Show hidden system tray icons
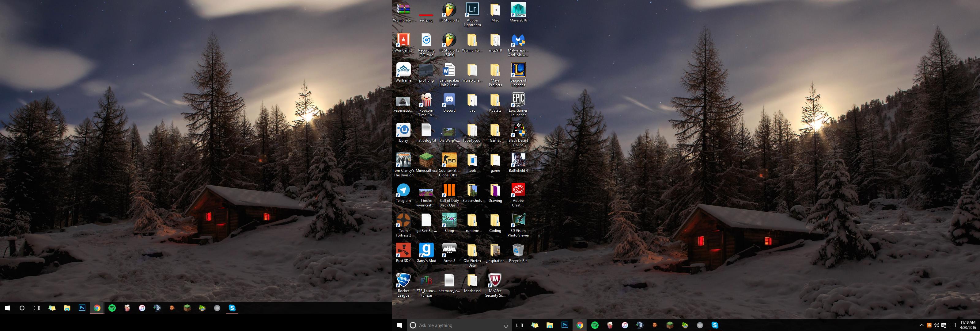The image size is (980, 331). (921, 325)
